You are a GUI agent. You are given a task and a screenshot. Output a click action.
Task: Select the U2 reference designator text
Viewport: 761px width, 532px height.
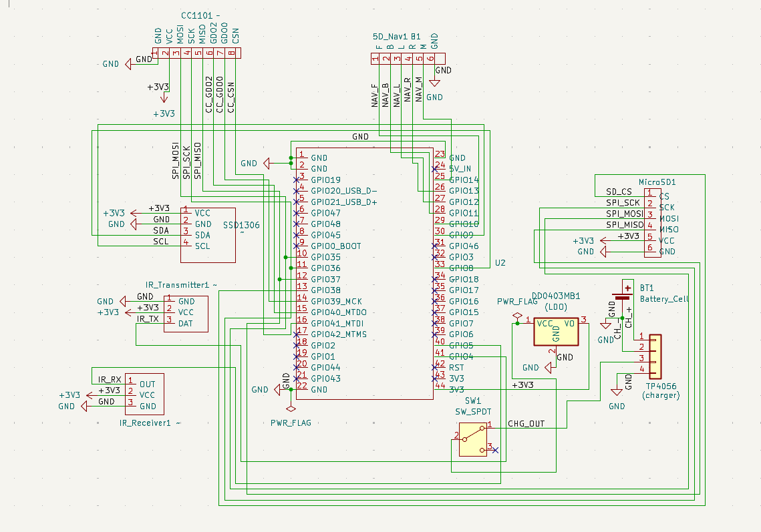coord(500,263)
